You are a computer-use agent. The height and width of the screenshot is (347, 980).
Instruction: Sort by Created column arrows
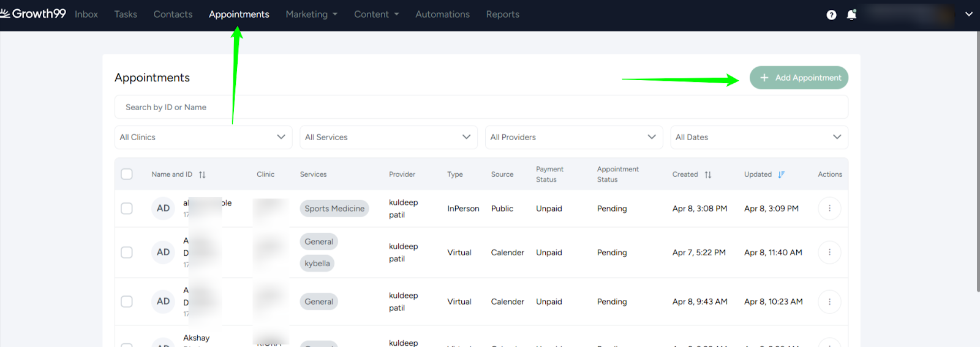coord(708,174)
